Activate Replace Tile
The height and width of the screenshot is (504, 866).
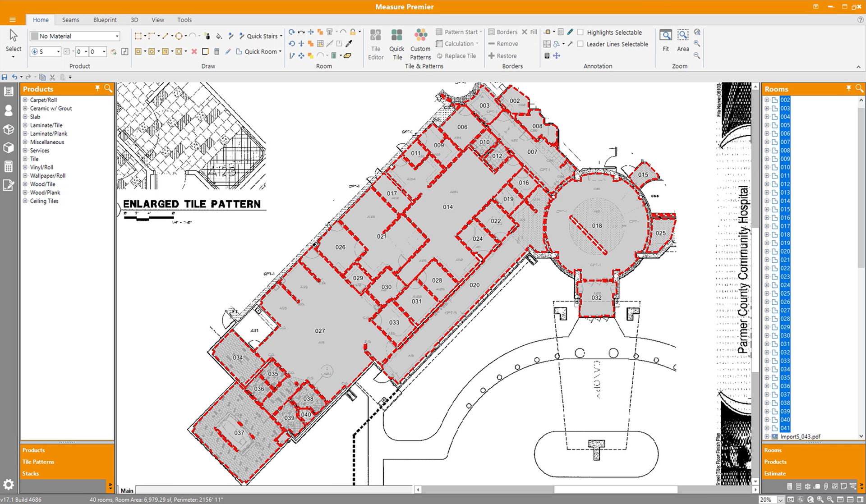pyautogui.click(x=457, y=55)
